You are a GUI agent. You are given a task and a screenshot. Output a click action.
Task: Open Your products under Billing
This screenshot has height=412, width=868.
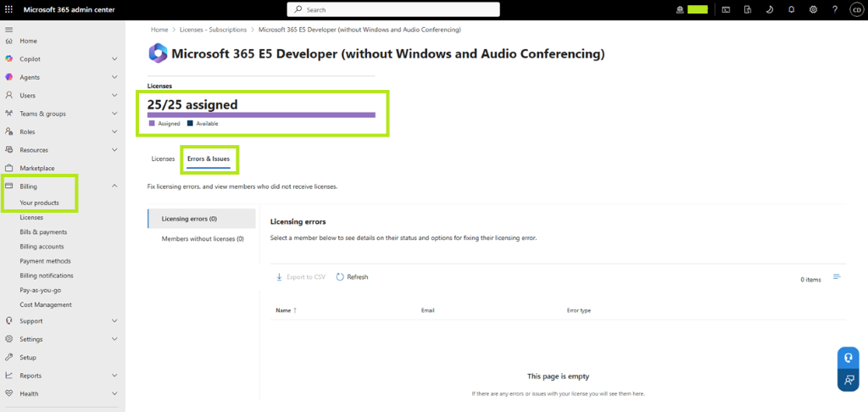39,203
